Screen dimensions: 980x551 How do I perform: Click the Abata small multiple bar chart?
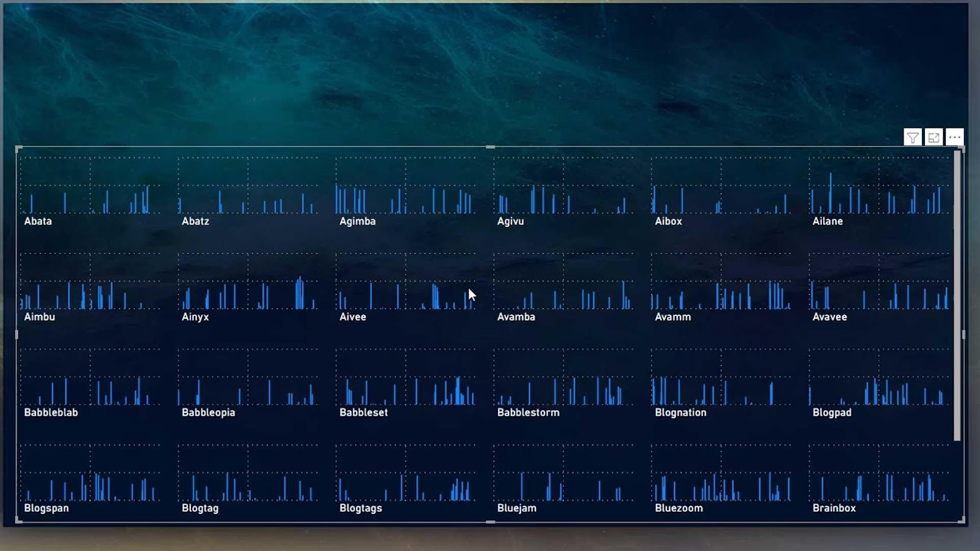click(x=90, y=185)
